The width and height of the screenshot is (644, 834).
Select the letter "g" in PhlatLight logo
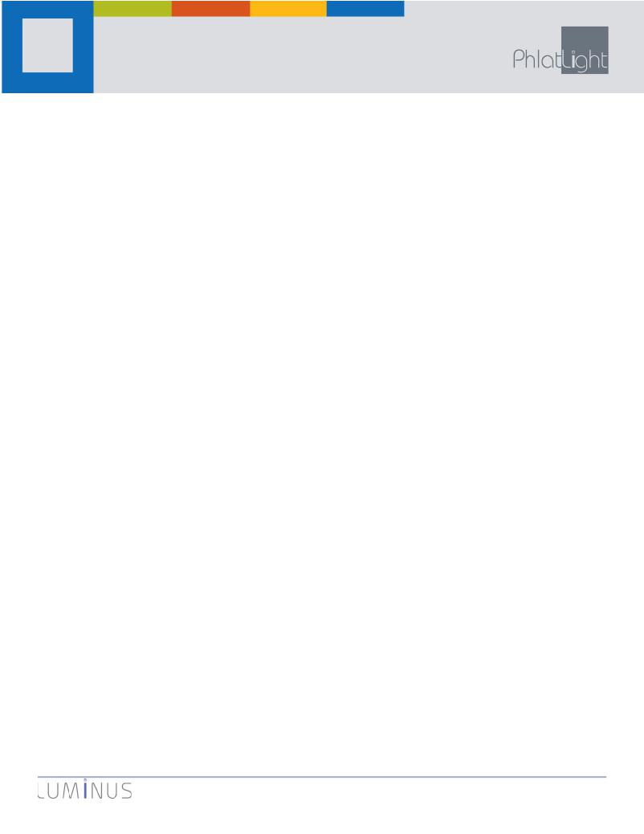point(581,63)
